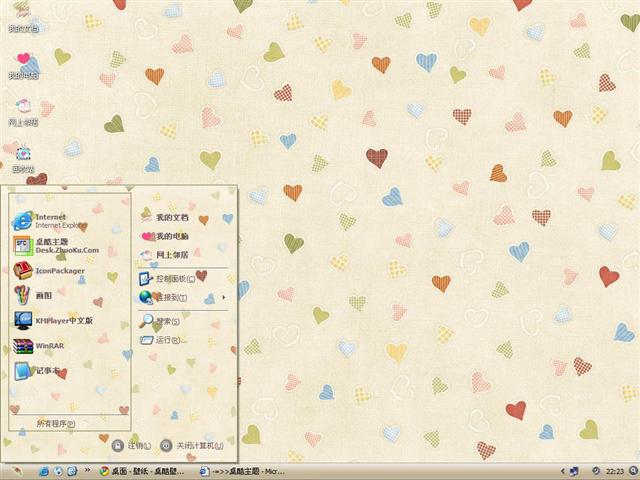Open 网上邻居 in Start menu right pane
The image size is (640, 480).
pyautogui.click(x=164, y=255)
